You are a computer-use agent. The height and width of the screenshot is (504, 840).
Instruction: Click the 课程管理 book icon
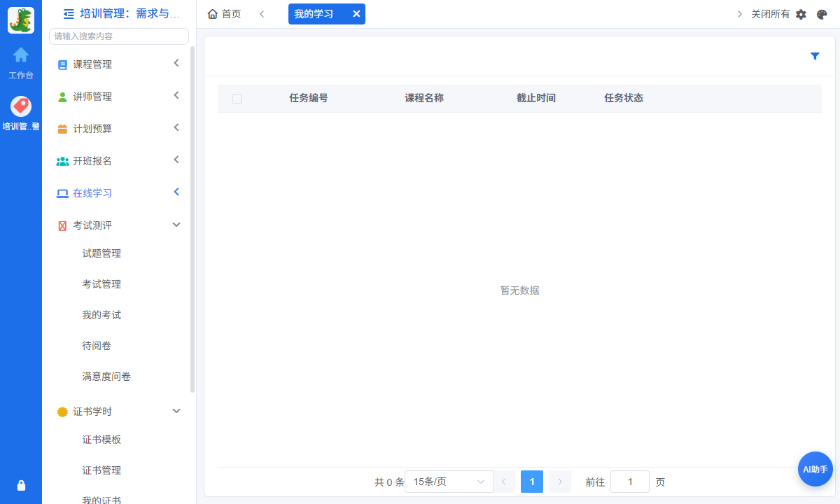pos(62,65)
